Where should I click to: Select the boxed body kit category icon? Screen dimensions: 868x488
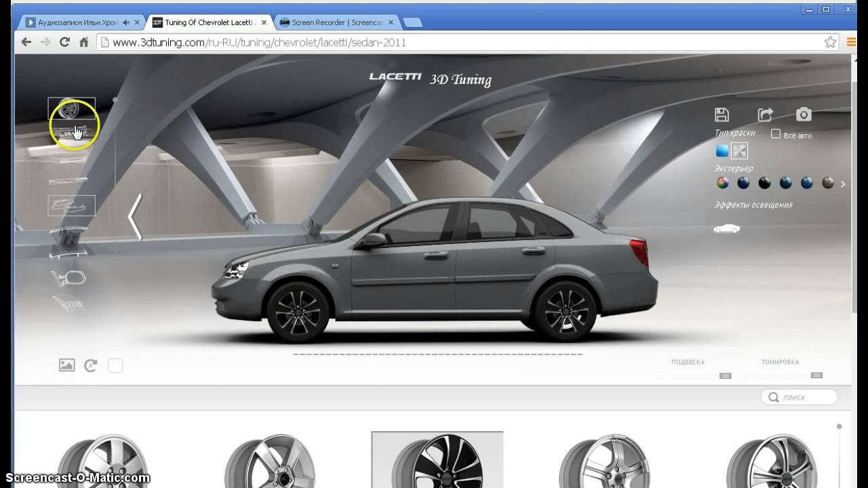tap(71, 205)
